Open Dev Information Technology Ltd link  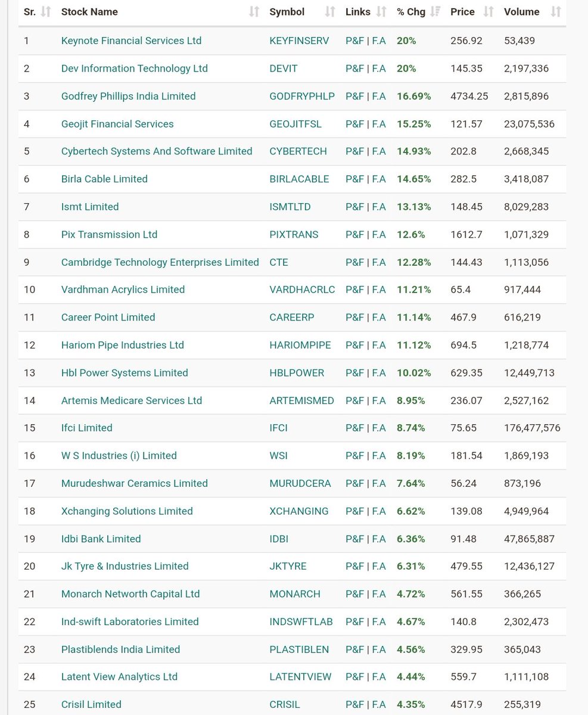coord(135,69)
